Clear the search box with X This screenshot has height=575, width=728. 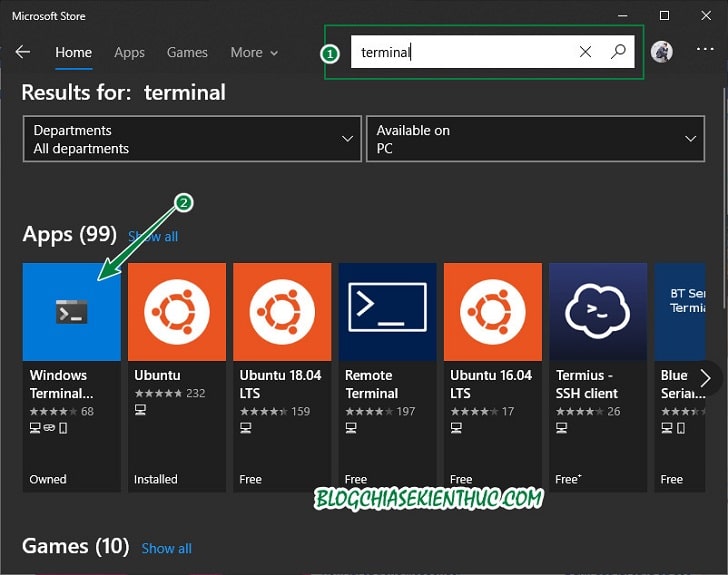click(x=585, y=52)
